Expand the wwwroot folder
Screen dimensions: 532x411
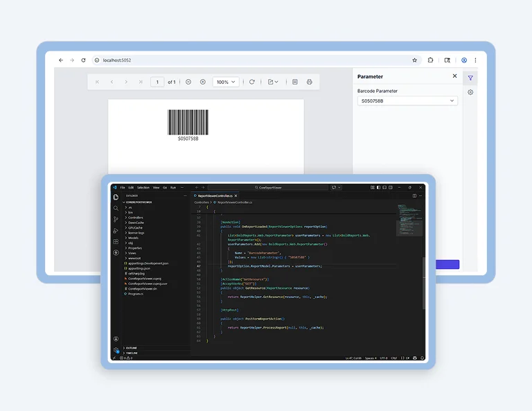pyautogui.click(x=133, y=259)
